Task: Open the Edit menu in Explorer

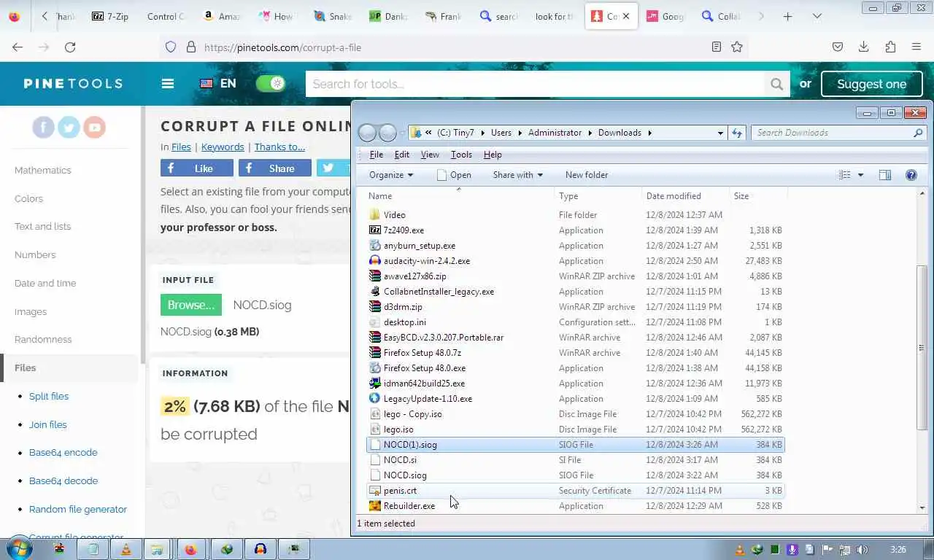Action: tap(402, 155)
